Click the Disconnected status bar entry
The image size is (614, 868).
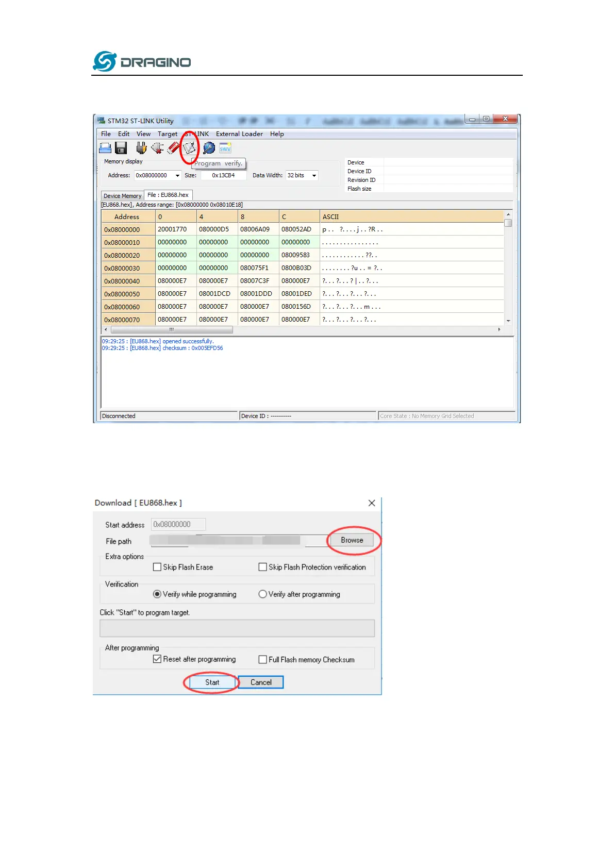[x=169, y=416]
